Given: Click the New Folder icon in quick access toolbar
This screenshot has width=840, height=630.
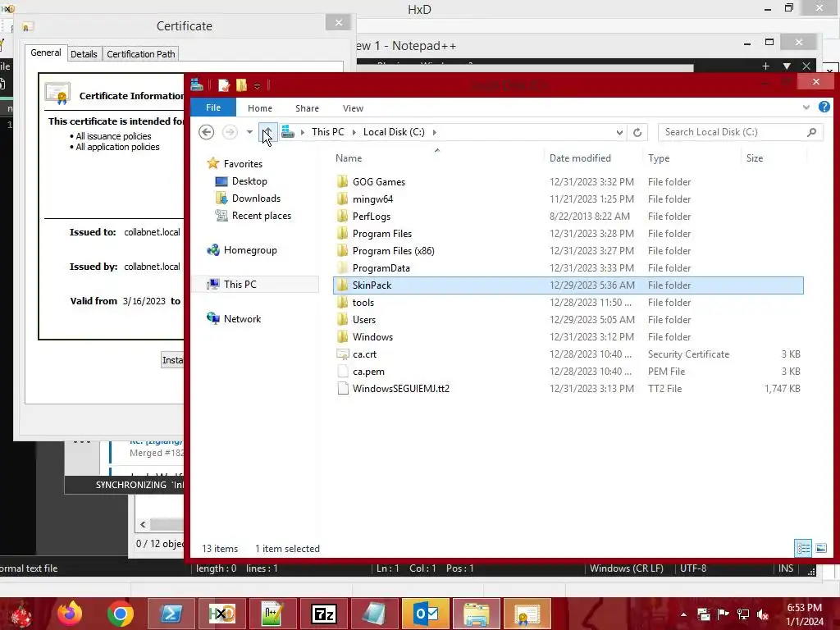Looking at the screenshot, I should pyautogui.click(x=242, y=84).
